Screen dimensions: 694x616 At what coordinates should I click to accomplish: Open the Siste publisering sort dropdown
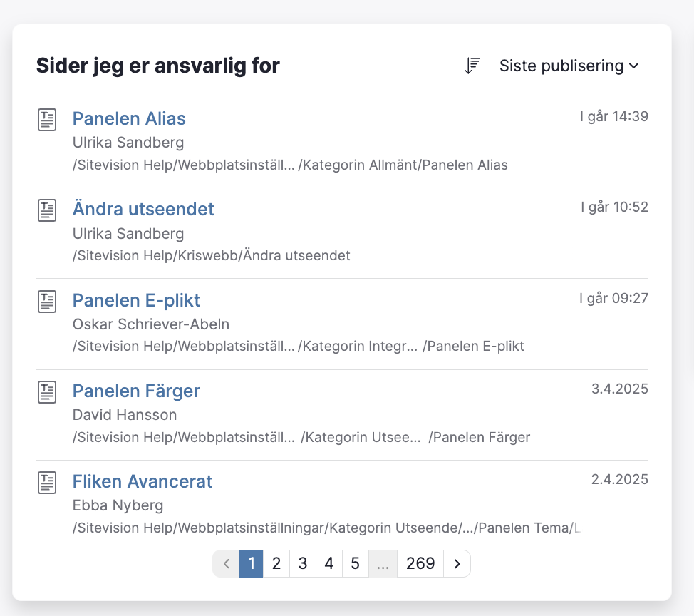click(569, 66)
